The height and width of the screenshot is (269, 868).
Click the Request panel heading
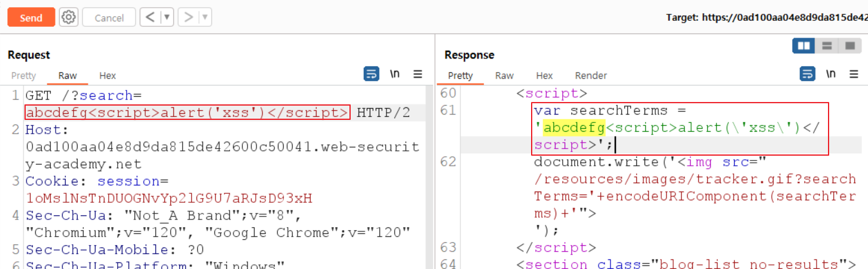tap(29, 55)
